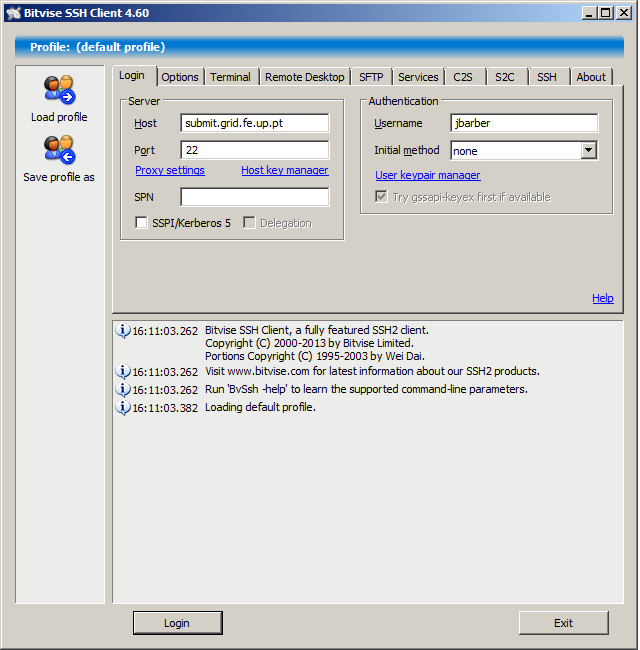Image resolution: width=640 pixels, height=650 pixels.
Task: Click 'Visit www.bitvise.com for latest information' log line
Action: point(372,371)
